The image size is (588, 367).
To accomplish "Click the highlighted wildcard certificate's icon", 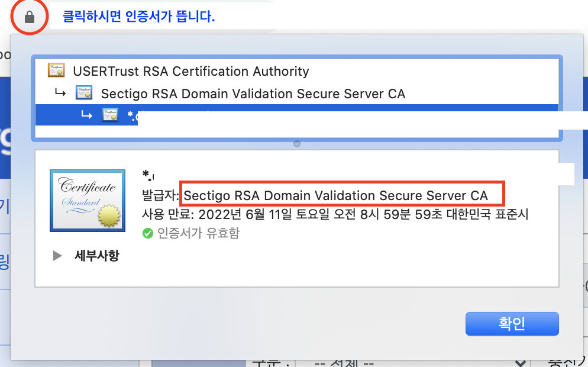I will 110,115.
